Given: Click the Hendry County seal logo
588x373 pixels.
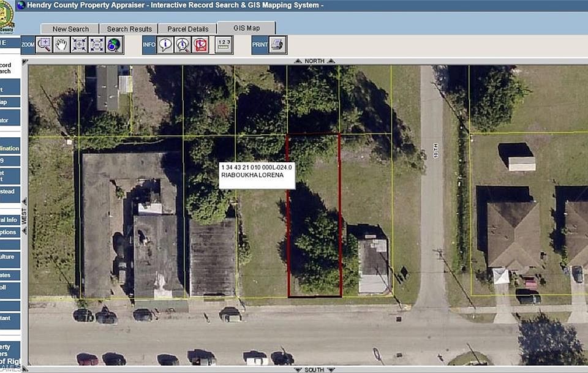Looking at the screenshot, I should tap(7, 17).
